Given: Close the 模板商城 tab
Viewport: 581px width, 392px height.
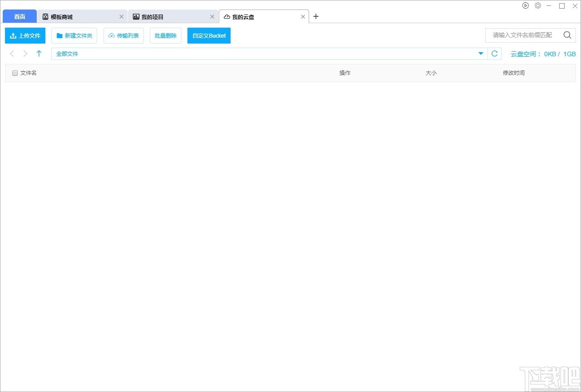Looking at the screenshot, I should tap(121, 17).
